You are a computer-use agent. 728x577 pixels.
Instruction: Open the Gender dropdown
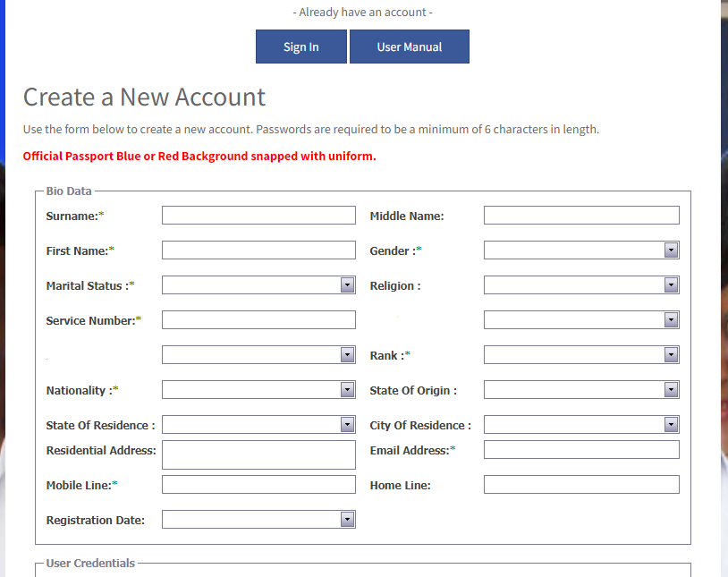[x=580, y=250]
